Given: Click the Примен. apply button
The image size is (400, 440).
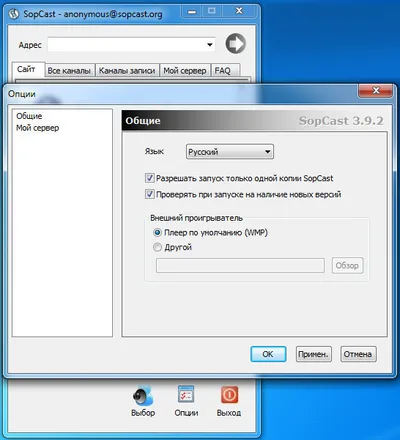Looking at the screenshot, I should (x=313, y=354).
